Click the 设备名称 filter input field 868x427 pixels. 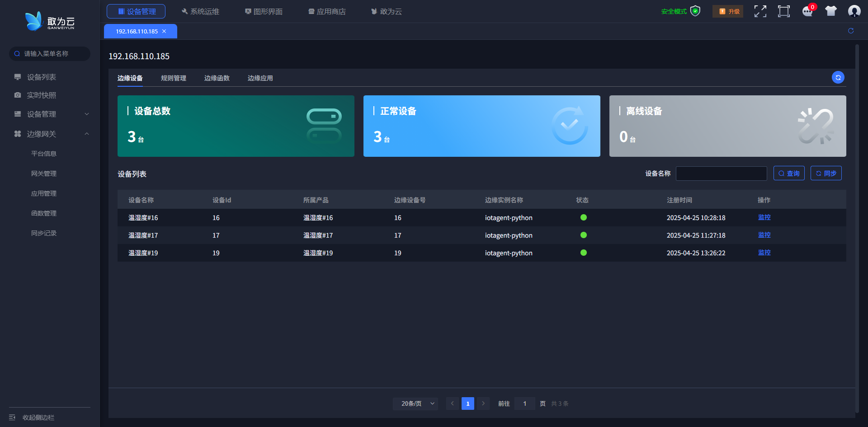(x=721, y=174)
